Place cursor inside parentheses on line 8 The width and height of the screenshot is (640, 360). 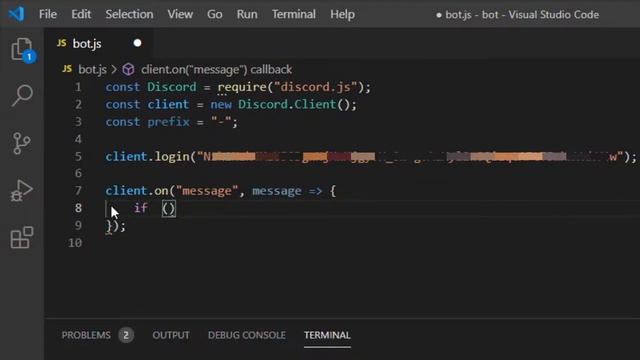169,209
